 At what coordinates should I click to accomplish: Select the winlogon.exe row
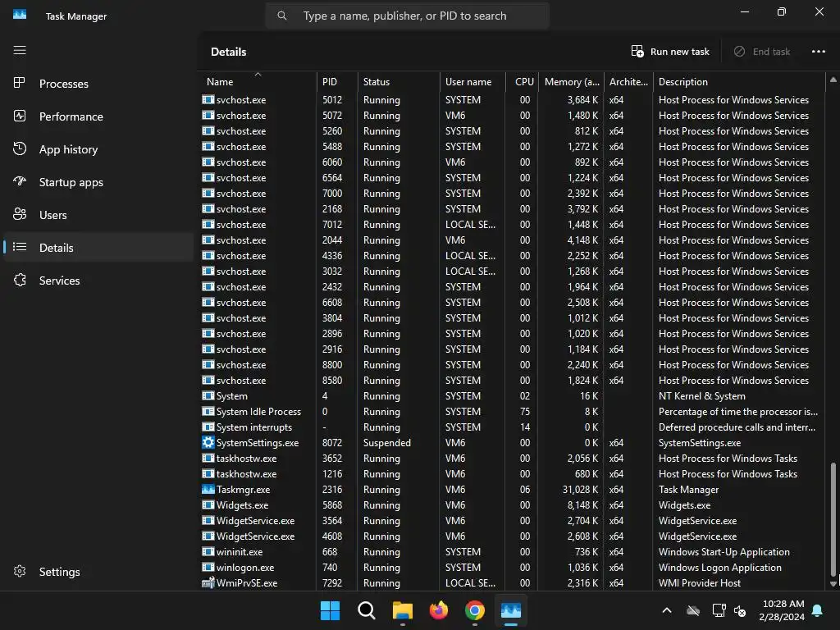513,568
